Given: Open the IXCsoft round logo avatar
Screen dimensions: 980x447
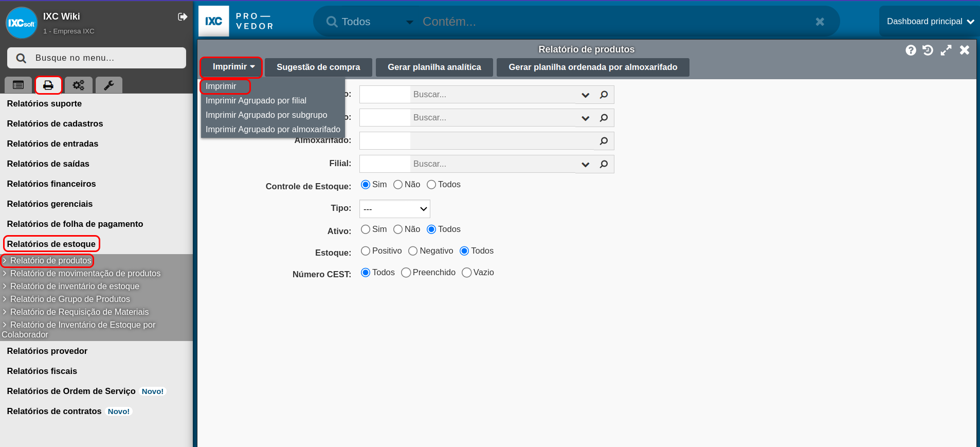Looking at the screenshot, I should click(22, 23).
